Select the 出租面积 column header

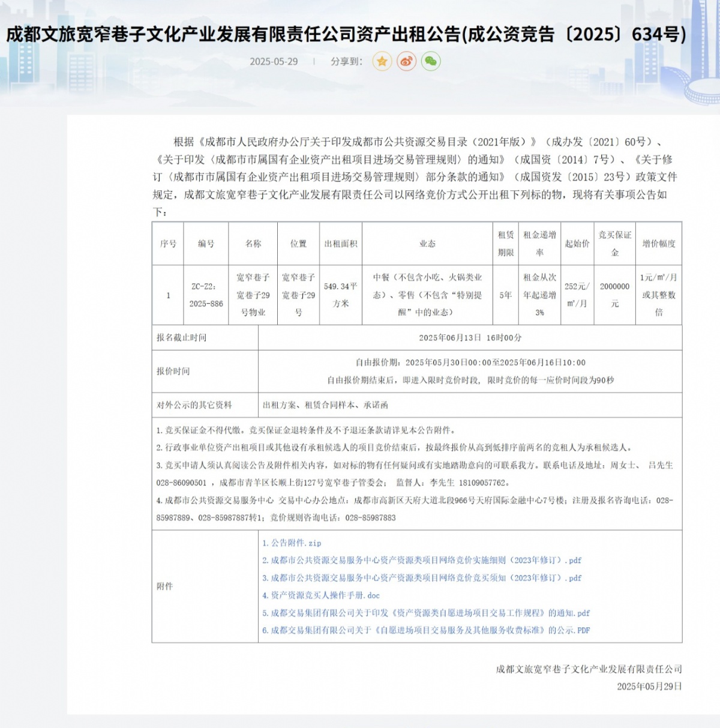click(341, 244)
